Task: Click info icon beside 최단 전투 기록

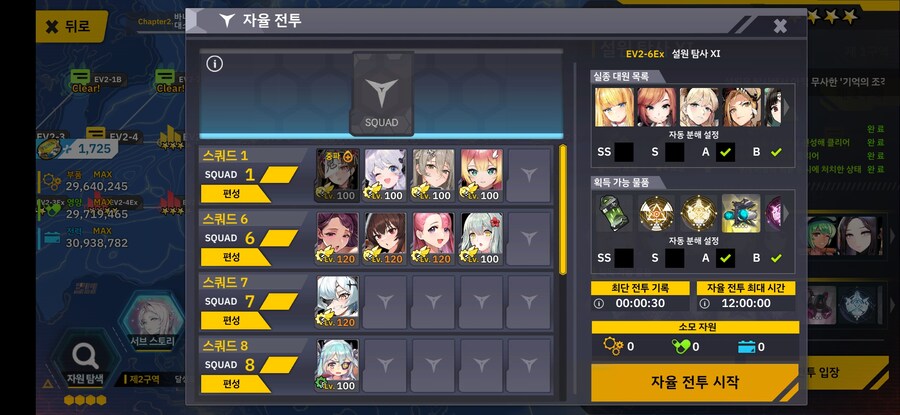Action: pyautogui.click(x=599, y=303)
